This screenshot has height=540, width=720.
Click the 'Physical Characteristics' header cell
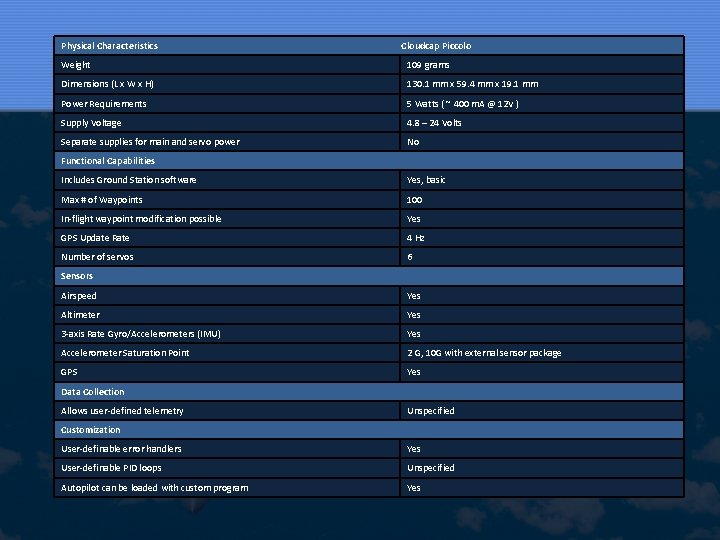[x=109, y=46]
